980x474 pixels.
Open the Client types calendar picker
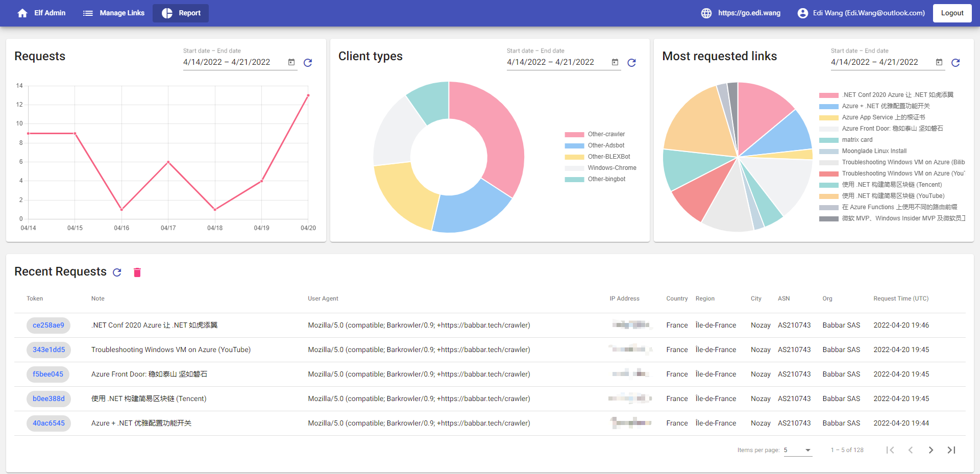(615, 62)
